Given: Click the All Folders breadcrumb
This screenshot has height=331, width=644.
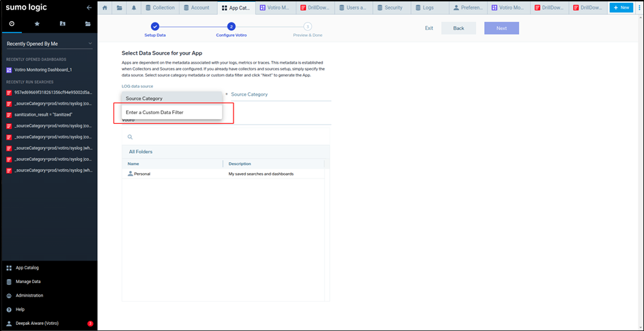Looking at the screenshot, I should 141,152.
